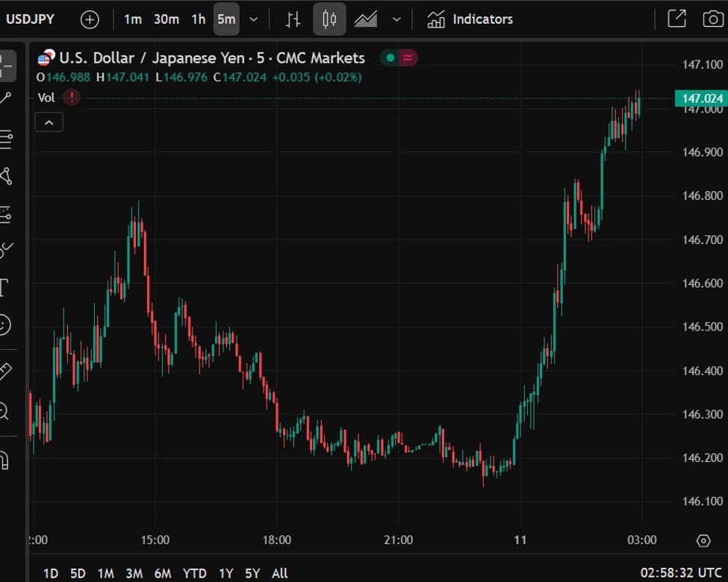Viewport: 728px width, 582px height.
Task: Open the Fibonacci retracement tool
Action: 6,138
